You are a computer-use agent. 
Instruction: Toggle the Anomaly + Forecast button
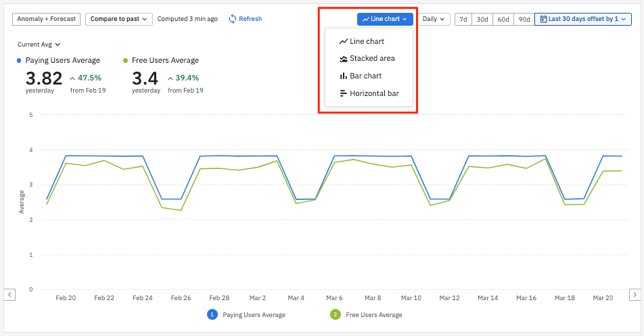(x=46, y=19)
